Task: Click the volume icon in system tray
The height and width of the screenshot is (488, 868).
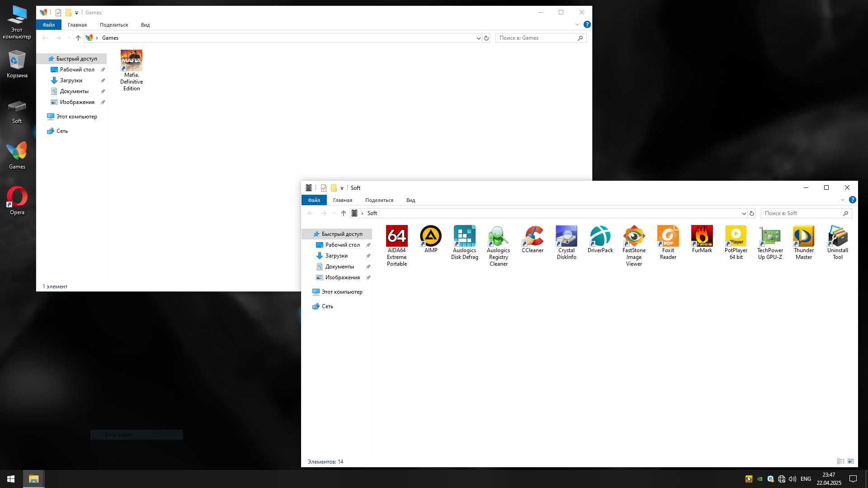Action: coord(792,479)
